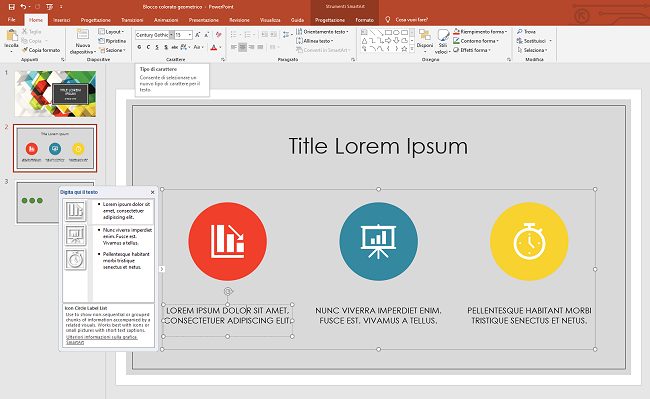Click the Save icon in quick access toolbar
The height and width of the screenshot is (399, 650).
tap(12, 7)
